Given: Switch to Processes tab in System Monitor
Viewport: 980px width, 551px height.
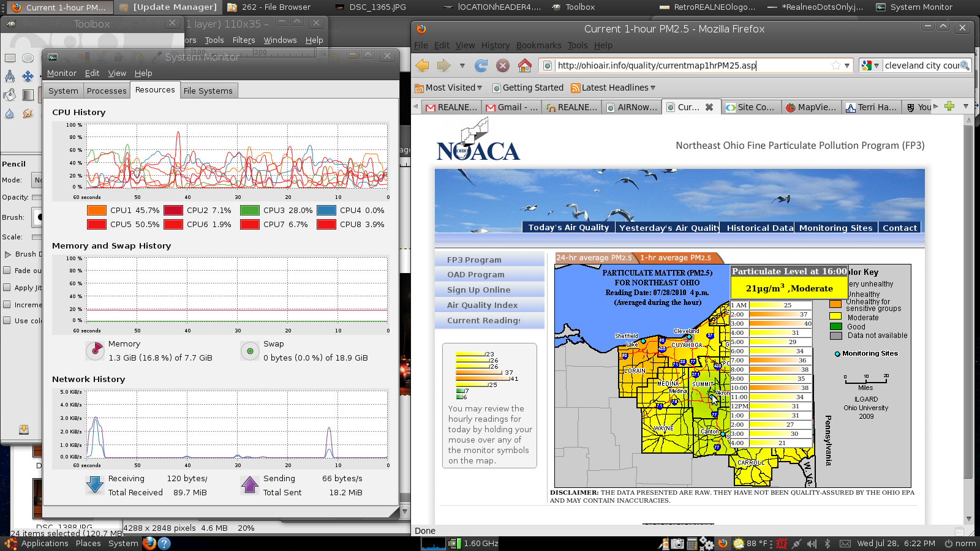Looking at the screenshot, I should 107,91.
